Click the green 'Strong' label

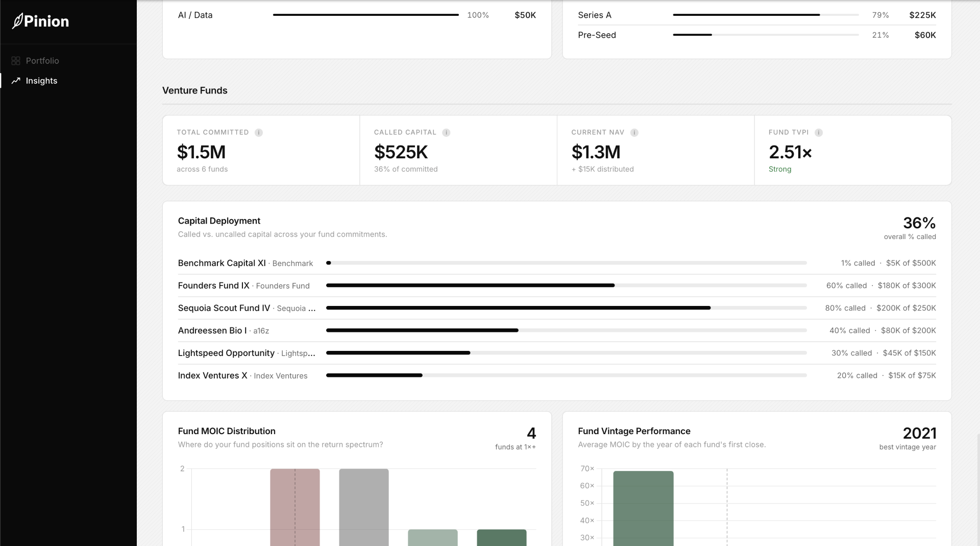pos(780,169)
